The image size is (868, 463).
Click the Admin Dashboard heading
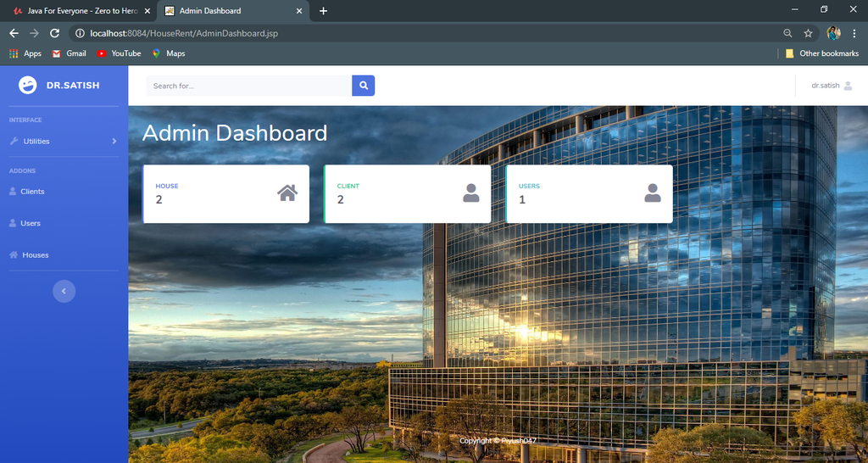(235, 133)
